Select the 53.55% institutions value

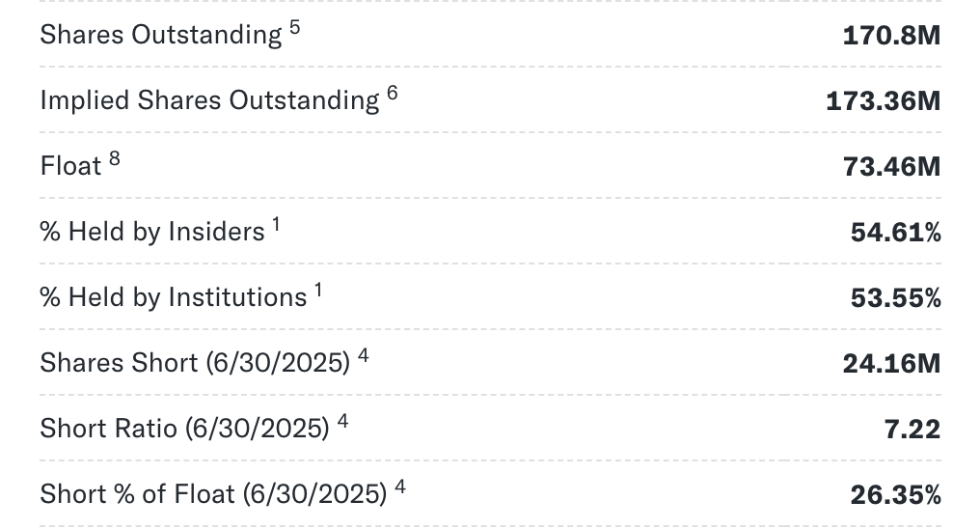895,298
